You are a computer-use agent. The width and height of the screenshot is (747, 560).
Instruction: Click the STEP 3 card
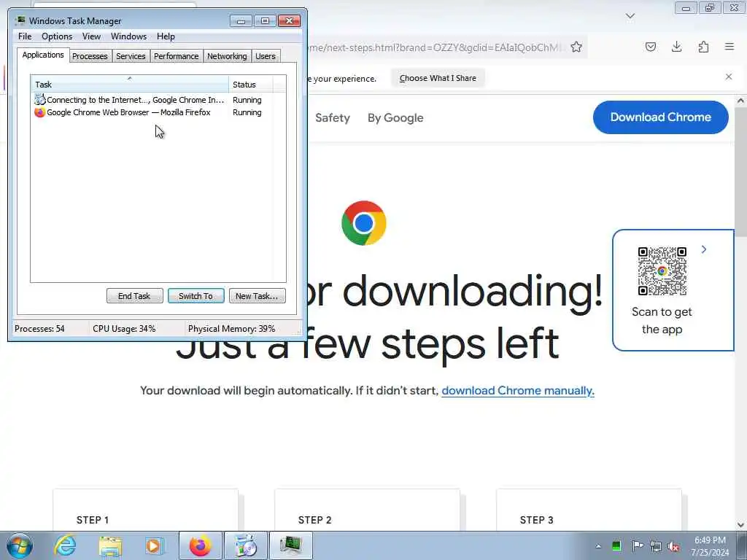[589, 510]
